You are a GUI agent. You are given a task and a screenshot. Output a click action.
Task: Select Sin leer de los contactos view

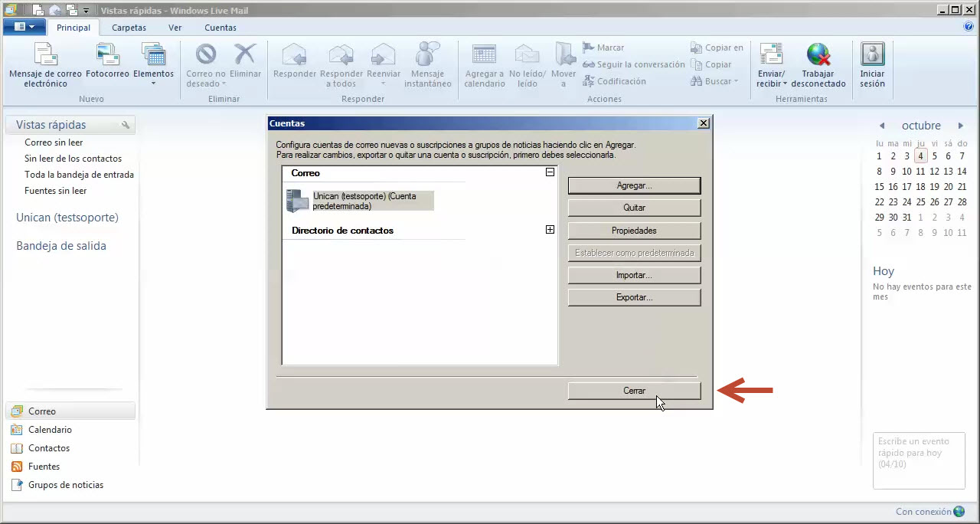coord(73,159)
